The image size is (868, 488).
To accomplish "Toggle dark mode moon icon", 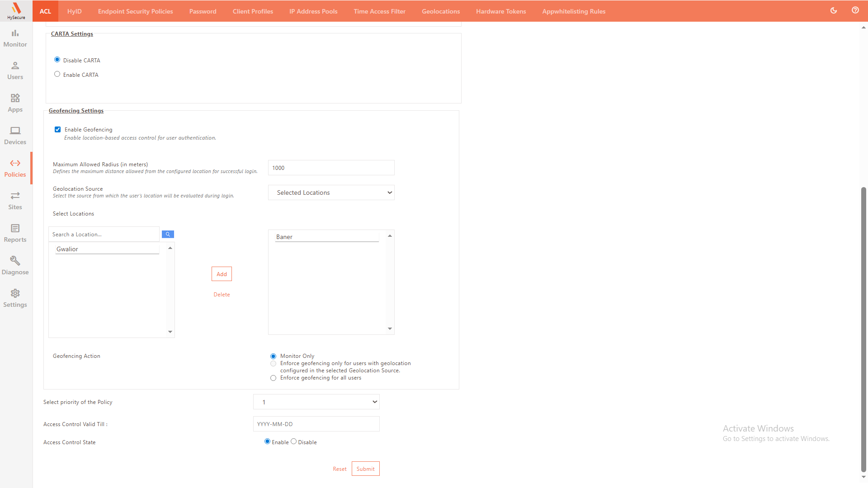I will [834, 10].
